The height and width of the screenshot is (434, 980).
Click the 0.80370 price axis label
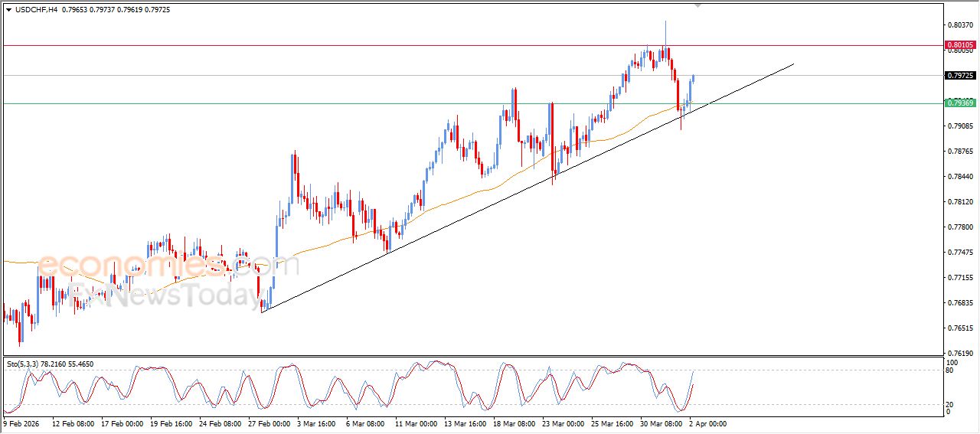point(960,25)
